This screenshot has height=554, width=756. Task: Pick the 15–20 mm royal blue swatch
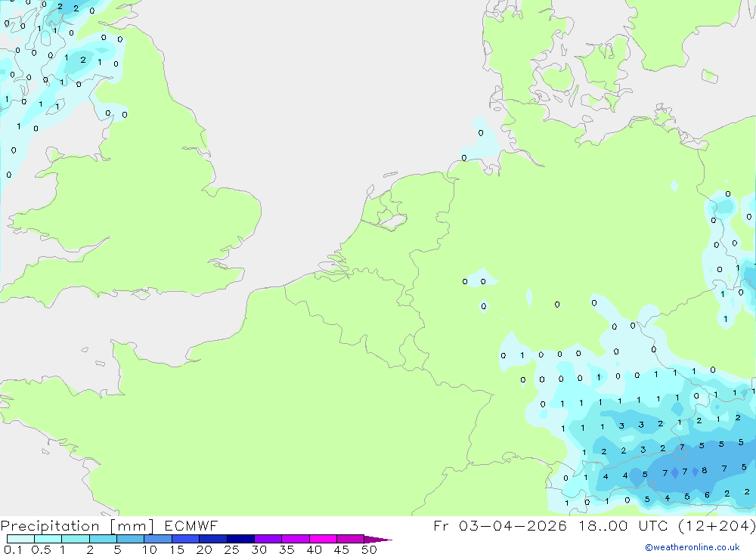click(x=186, y=539)
